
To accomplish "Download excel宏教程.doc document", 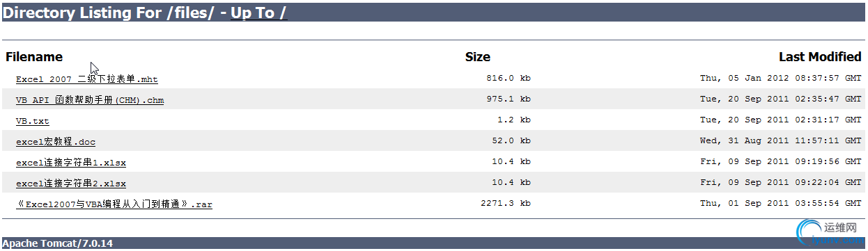I will (56, 142).
